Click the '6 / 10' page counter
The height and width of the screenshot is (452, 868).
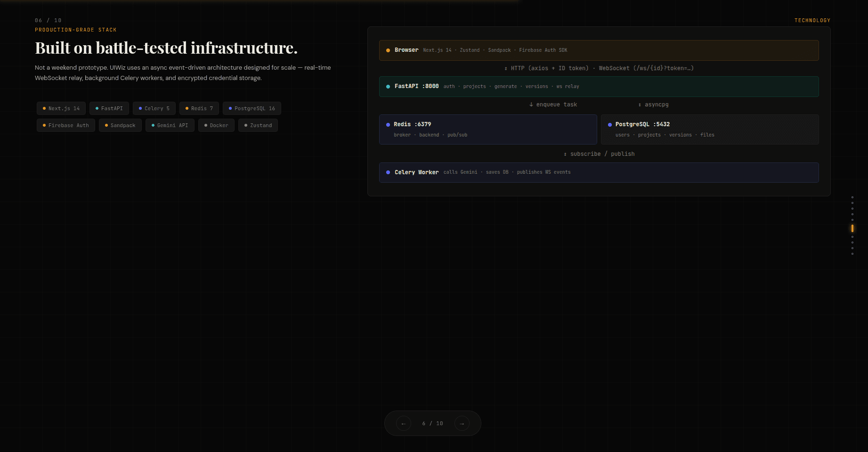tap(433, 423)
